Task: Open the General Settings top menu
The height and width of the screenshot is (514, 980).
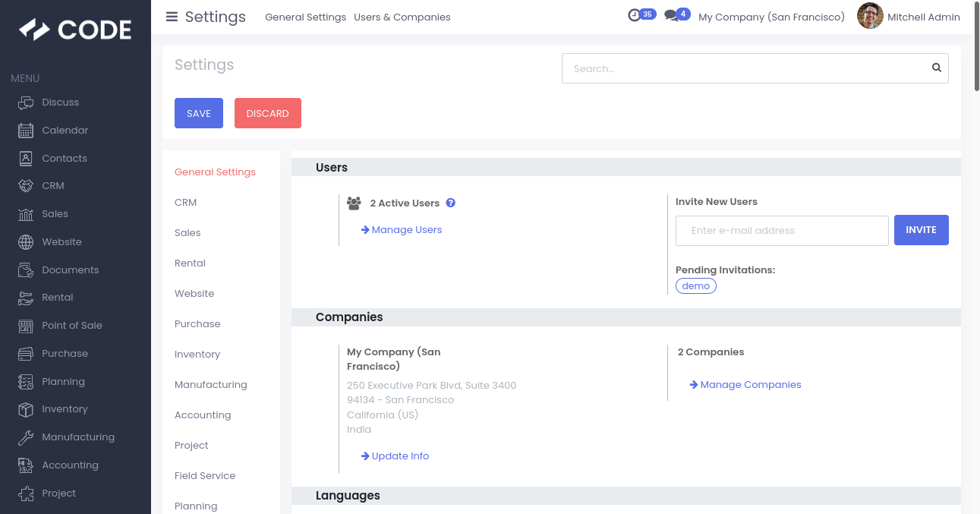Action: click(x=305, y=17)
